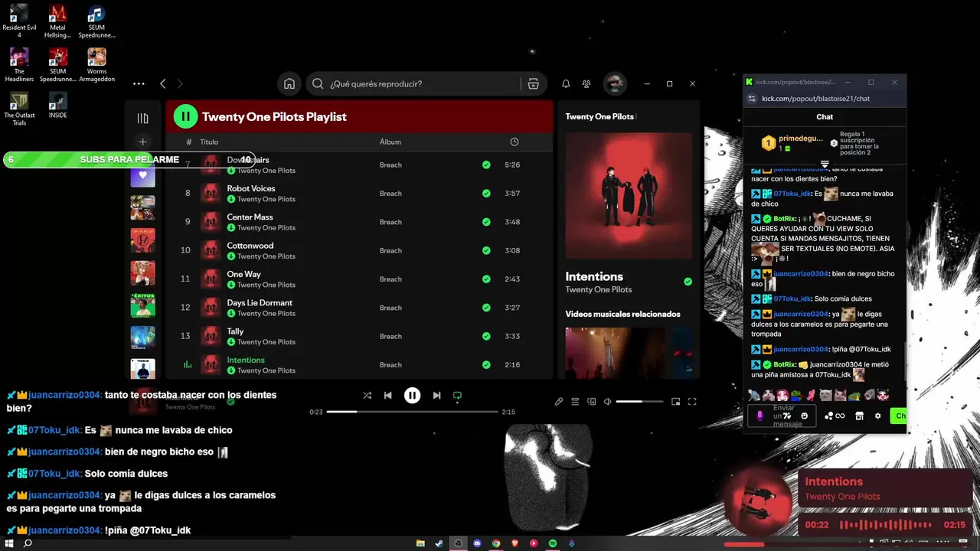Screen dimensions: 980x551
Task: Create a playlist with the plus icon
Action: tap(142, 142)
